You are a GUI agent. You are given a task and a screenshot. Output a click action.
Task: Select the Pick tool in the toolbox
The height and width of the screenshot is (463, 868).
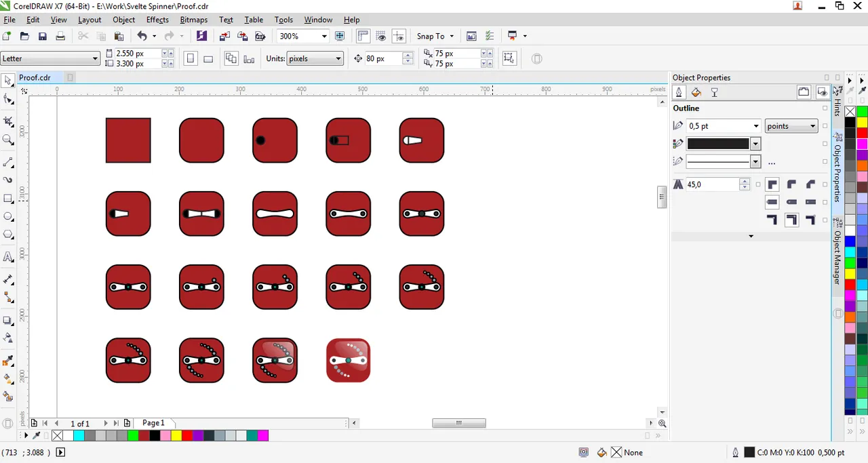click(x=8, y=81)
